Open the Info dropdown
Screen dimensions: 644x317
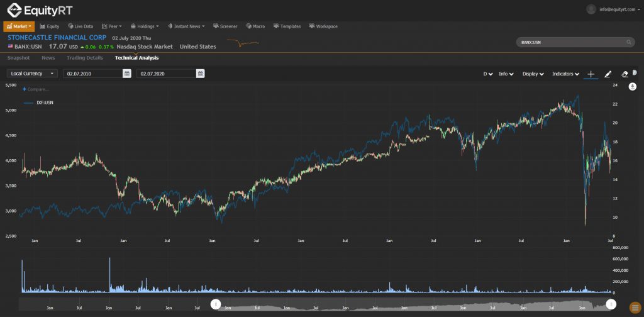point(506,74)
